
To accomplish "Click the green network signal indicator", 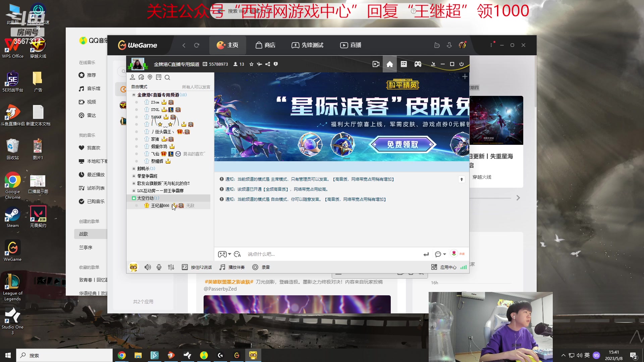I will [x=464, y=267].
